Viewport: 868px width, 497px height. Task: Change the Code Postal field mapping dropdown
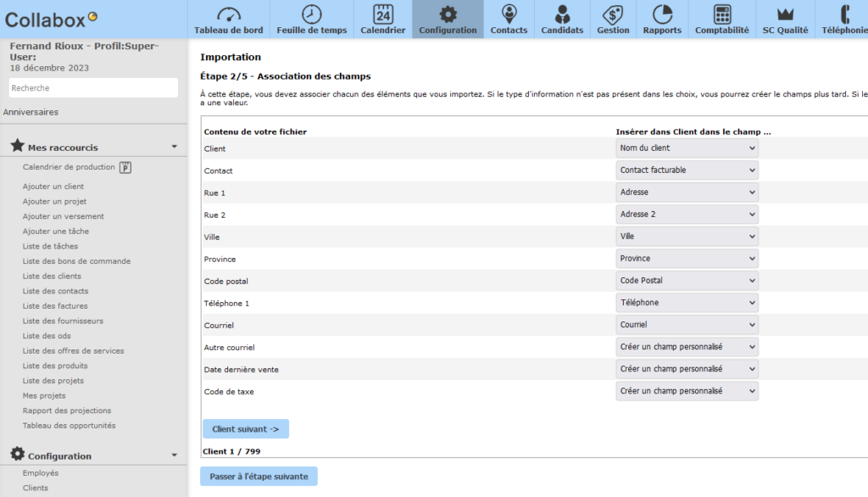pyautogui.click(x=687, y=281)
